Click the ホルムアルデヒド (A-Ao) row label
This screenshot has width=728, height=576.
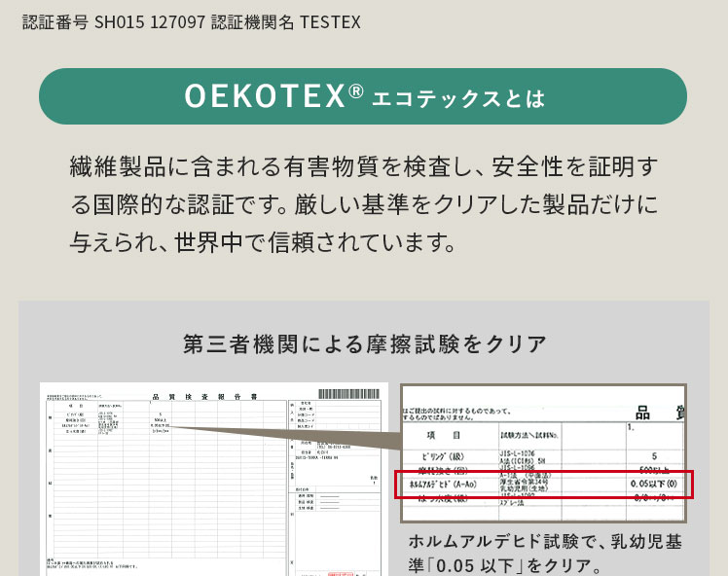coord(443,484)
